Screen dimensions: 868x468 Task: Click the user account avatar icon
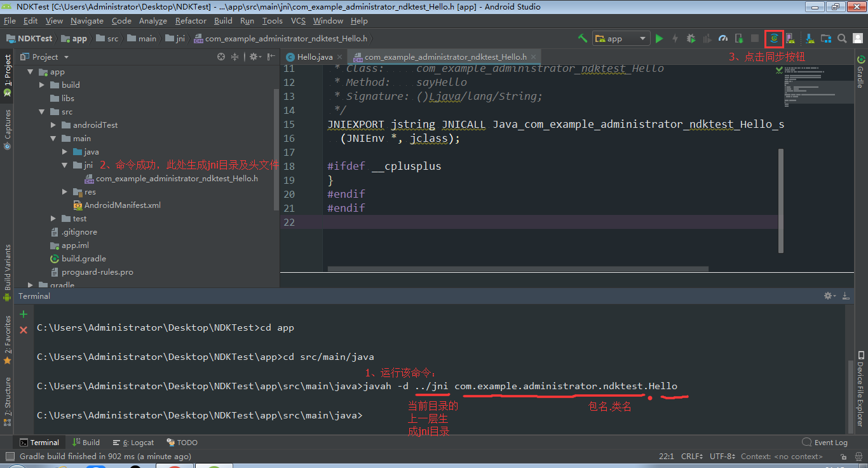click(x=858, y=38)
